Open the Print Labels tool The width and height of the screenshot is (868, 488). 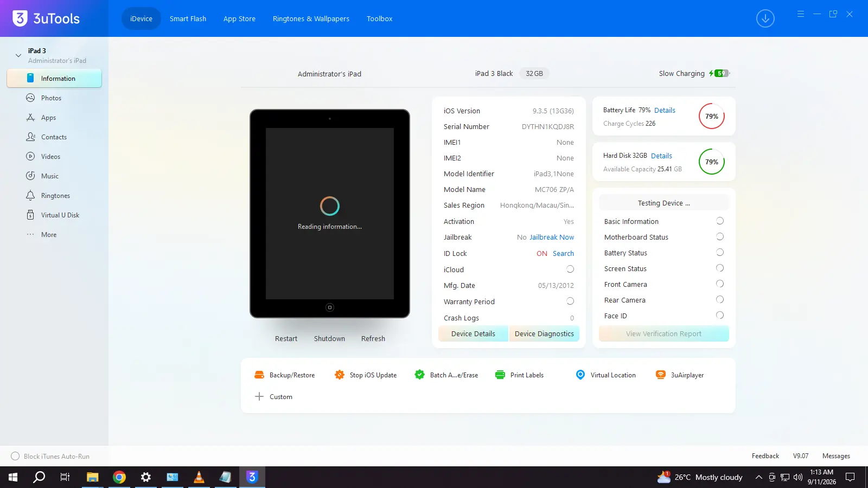[519, 375]
